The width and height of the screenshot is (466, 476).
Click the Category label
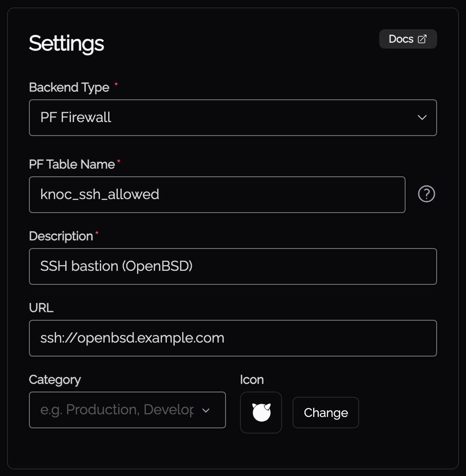[x=55, y=380]
